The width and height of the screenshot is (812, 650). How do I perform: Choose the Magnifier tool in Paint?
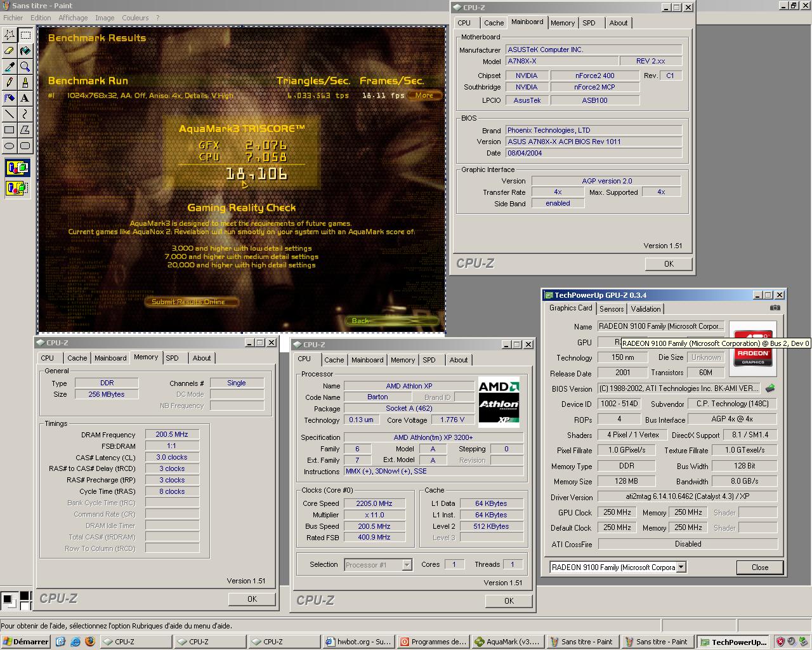click(25, 67)
